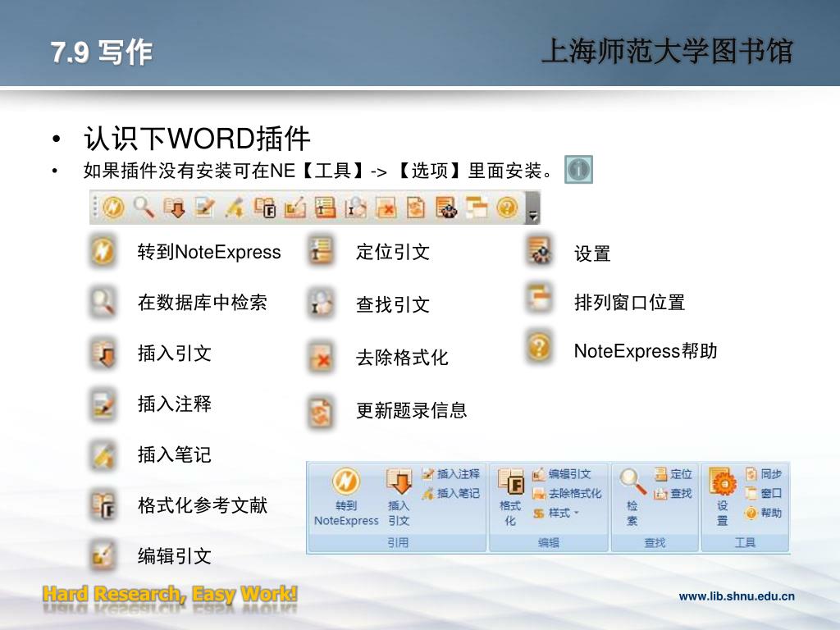Click NoteExpress icon in the small icon toolbar strip

(113, 207)
